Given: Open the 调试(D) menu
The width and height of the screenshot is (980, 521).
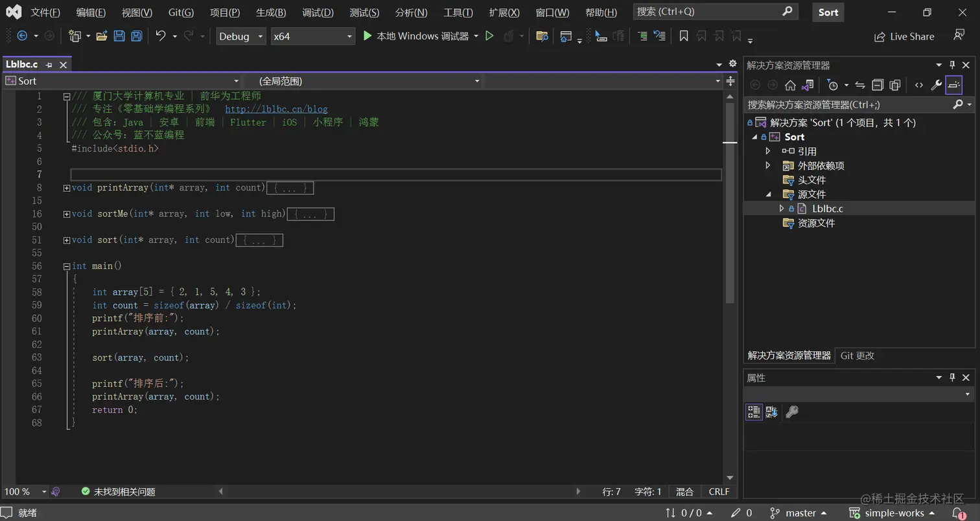Looking at the screenshot, I should pyautogui.click(x=318, y=12).
